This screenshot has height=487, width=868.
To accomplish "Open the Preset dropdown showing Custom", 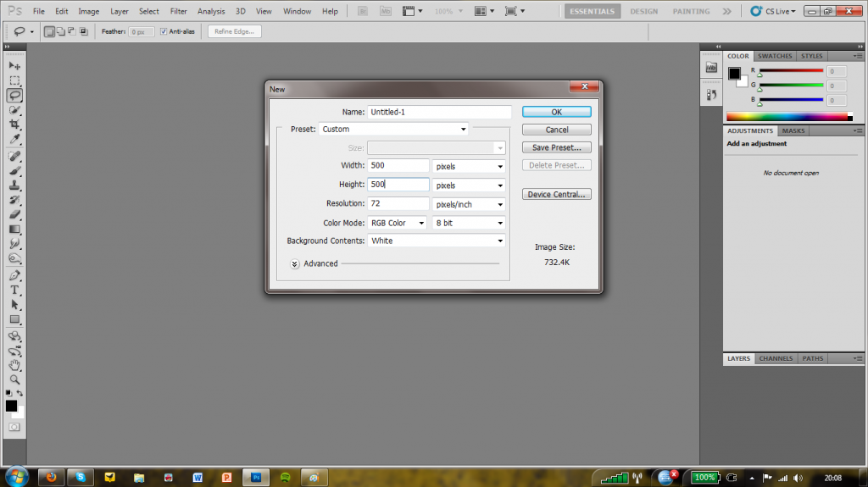I will tap(393, 129).
